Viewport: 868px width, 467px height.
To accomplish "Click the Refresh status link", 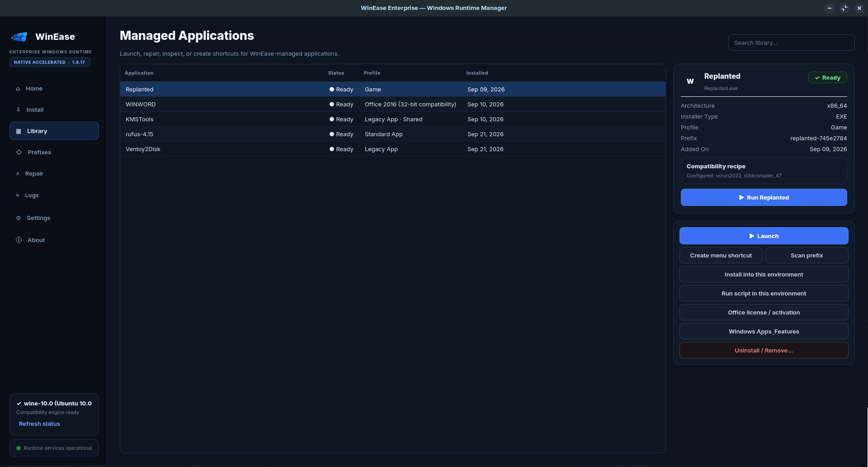I will point(39,424).
